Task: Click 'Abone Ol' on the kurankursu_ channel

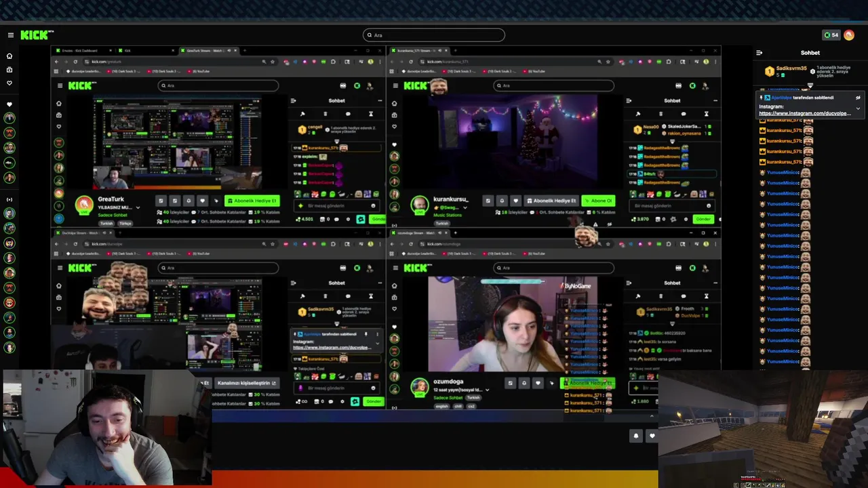Action: pos(598,201)
